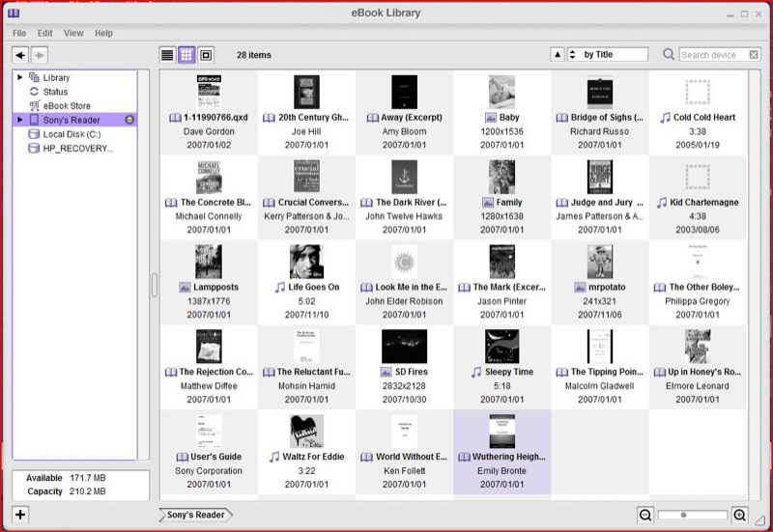Screen dimensions: 773x532
Task: Select Cold Cold Heart audio placeholder
Action: 698,92
